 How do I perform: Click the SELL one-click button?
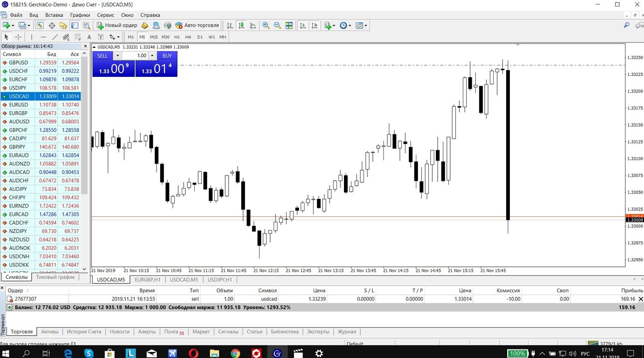pos(102,56)
